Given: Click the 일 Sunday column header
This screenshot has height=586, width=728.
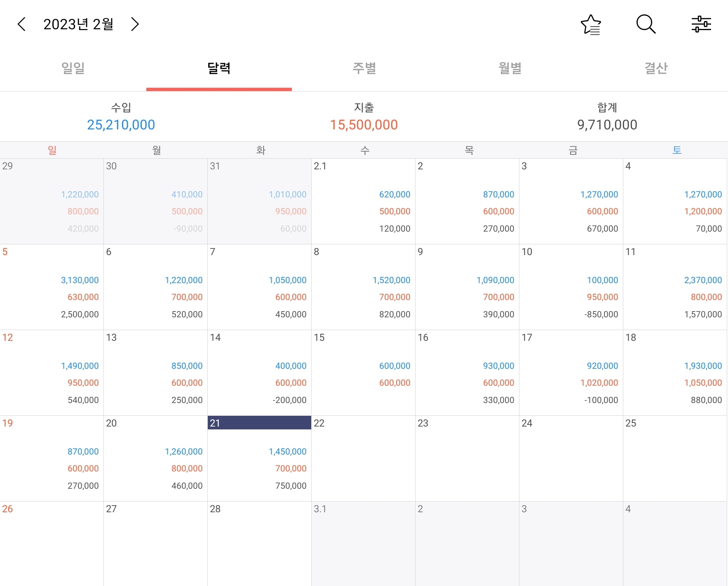Looking at the screenshot, I should click(x=52, y=150).
